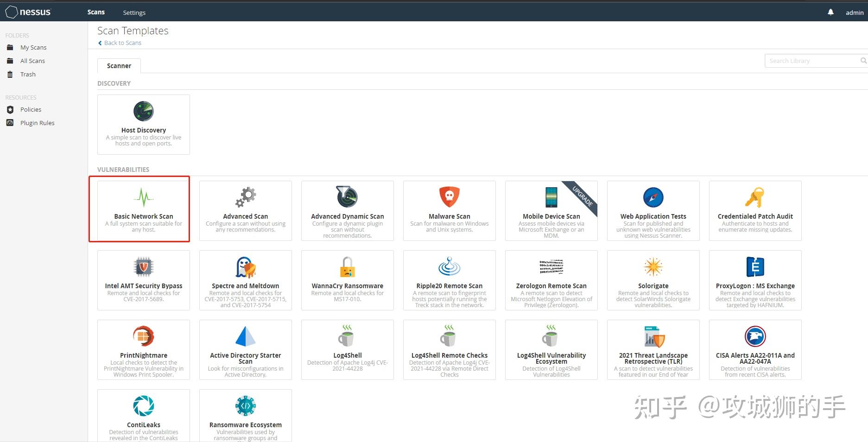Click the Advanced Dynamic Scan title text
This screenshot has width=868, height=442.
click(x=348, y=216)
